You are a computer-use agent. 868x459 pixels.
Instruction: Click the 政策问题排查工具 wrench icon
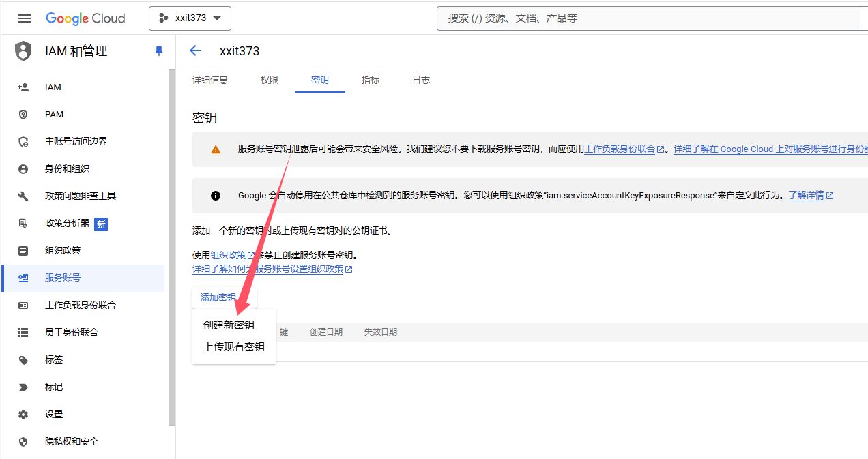point(23,196)
